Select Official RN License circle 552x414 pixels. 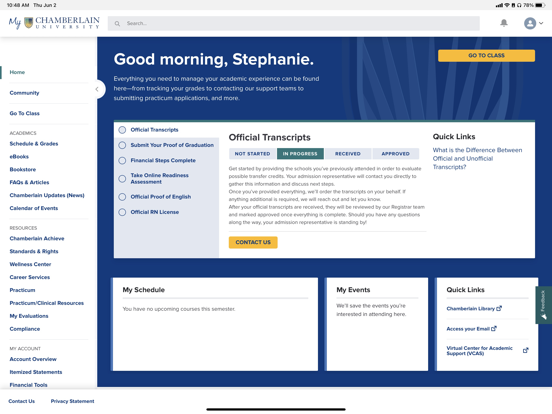[x=122, y=212]
